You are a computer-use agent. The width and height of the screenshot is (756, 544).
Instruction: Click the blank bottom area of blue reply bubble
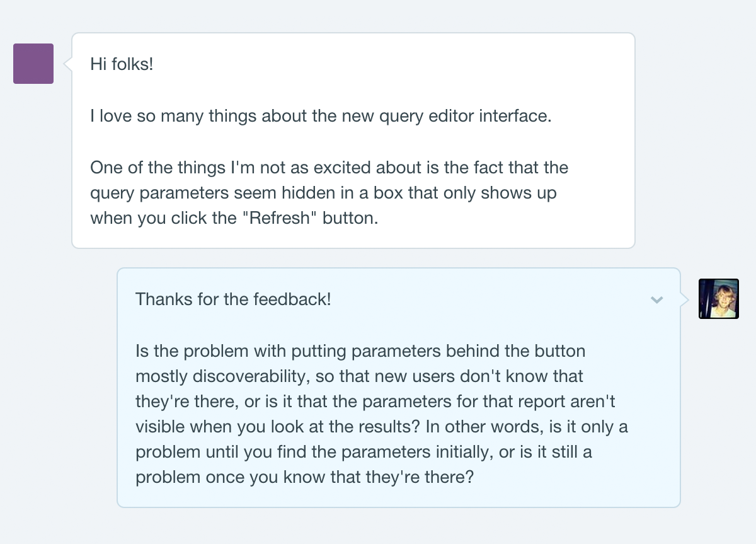click(x=398, y=497)
